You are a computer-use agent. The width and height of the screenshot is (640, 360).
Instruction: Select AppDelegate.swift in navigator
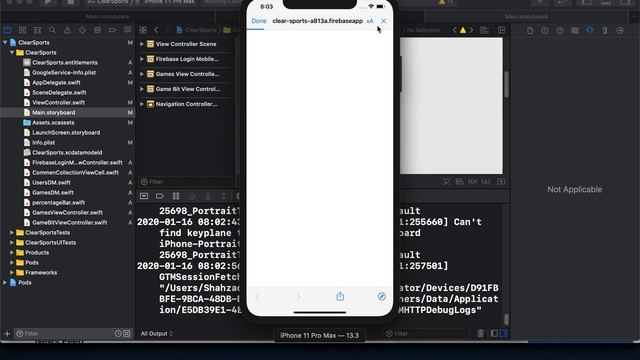pyautogui.click(x=56, y=82)
